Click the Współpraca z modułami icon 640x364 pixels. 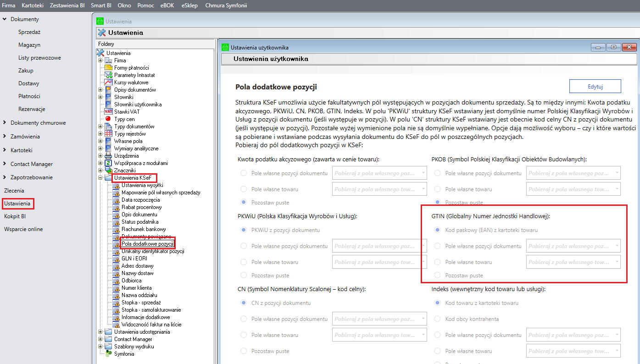click(108, 163)
